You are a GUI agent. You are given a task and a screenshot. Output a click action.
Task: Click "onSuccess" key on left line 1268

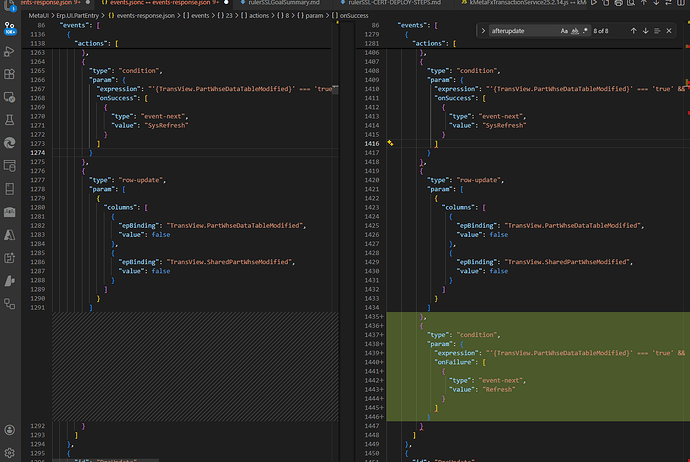coord(116,98)
